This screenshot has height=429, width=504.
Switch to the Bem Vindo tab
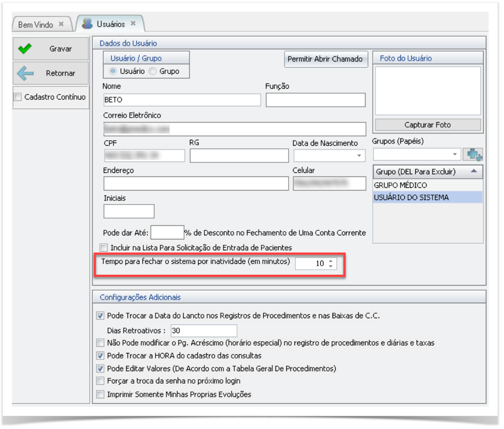coord(36,24)
